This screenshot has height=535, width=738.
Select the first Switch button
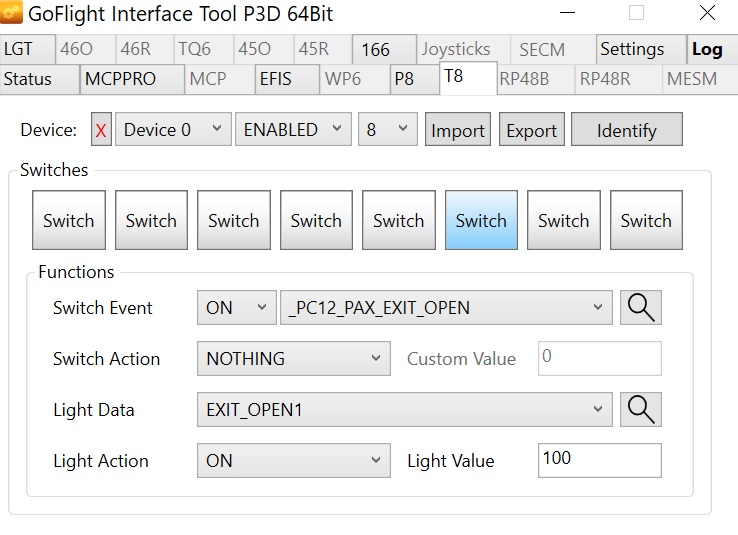click(x=69, y=221)
